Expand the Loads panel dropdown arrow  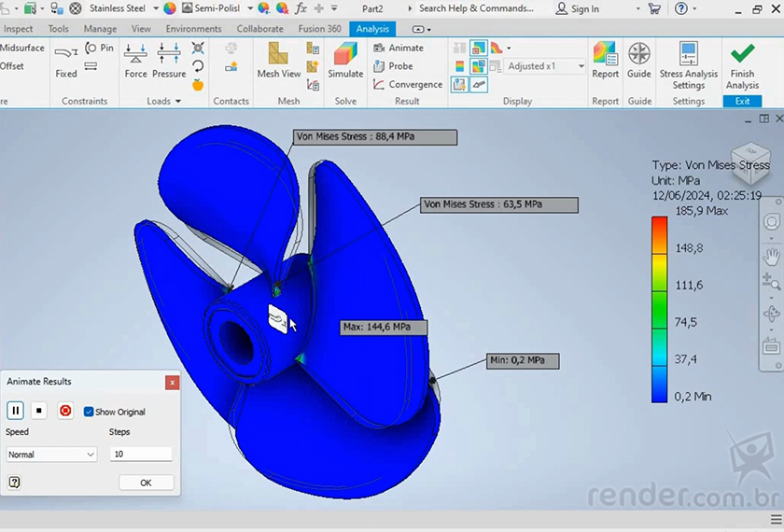tap(177, 102)
